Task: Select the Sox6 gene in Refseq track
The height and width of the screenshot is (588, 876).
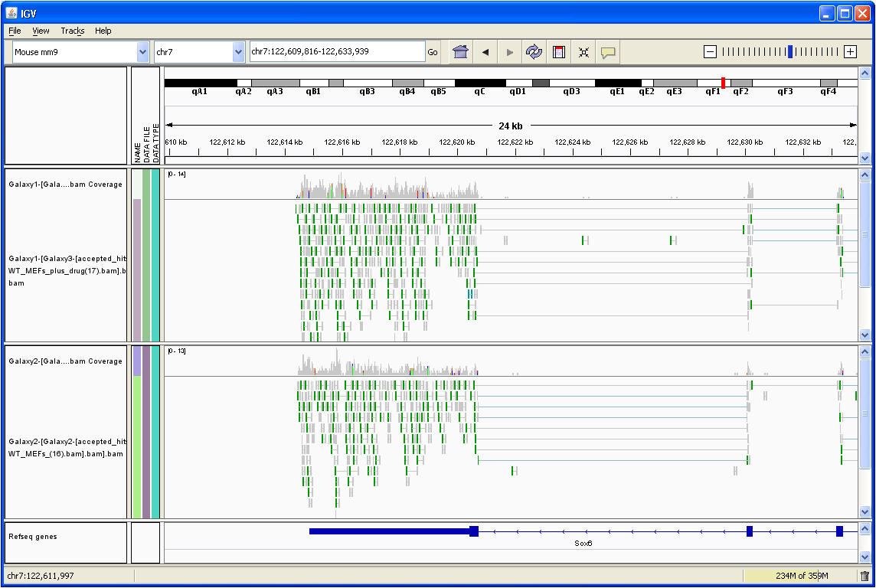Action: [583, 531]
